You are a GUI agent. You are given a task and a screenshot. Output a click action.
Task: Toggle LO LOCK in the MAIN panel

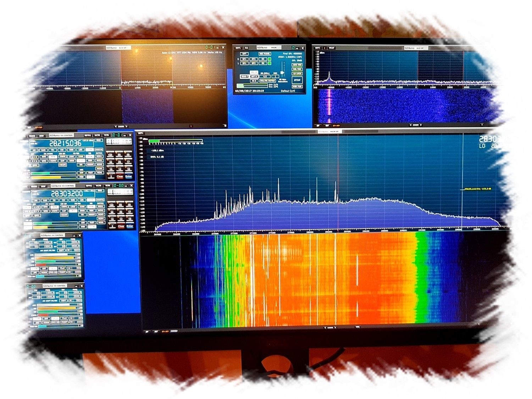tap(297, 74)
